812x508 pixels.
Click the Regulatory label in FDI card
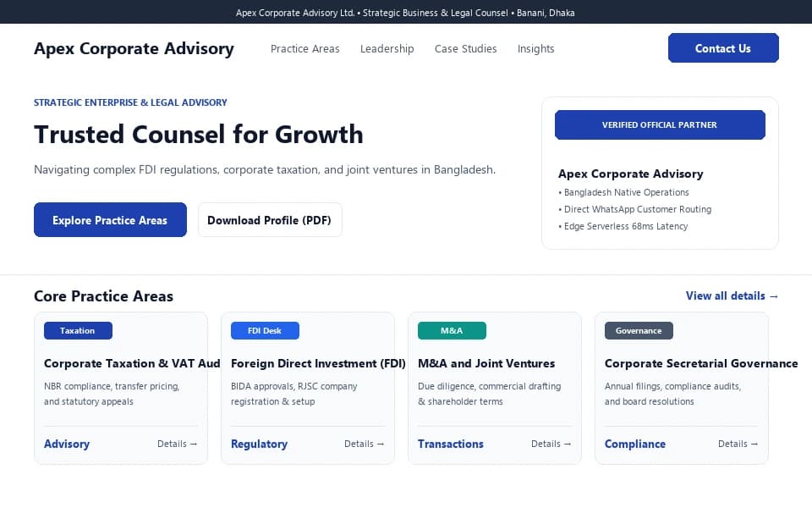pos(259,444)
